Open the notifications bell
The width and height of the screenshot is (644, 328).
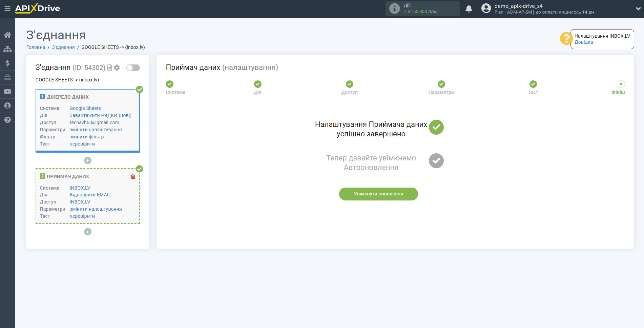pyautogui.click(x=469, y=9)
